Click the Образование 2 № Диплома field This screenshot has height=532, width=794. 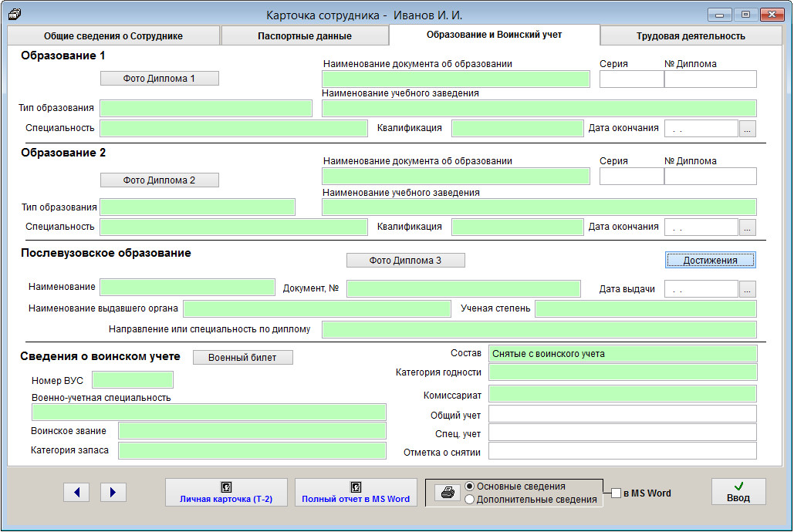[711, 176]
